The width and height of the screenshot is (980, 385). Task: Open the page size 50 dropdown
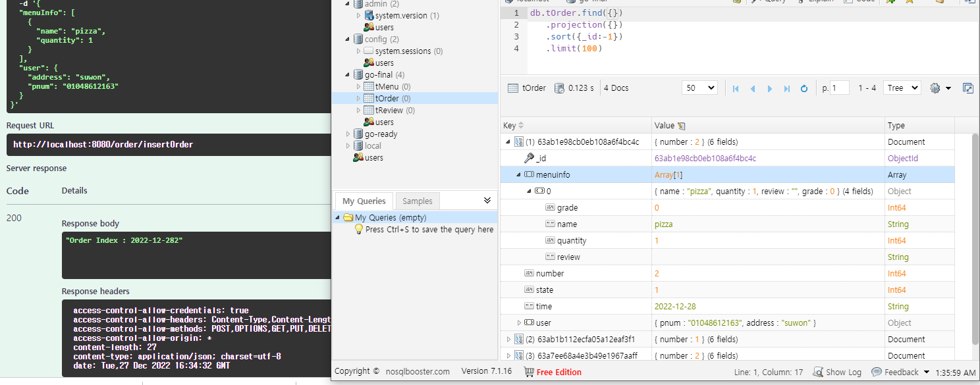(x=700, y=88)
